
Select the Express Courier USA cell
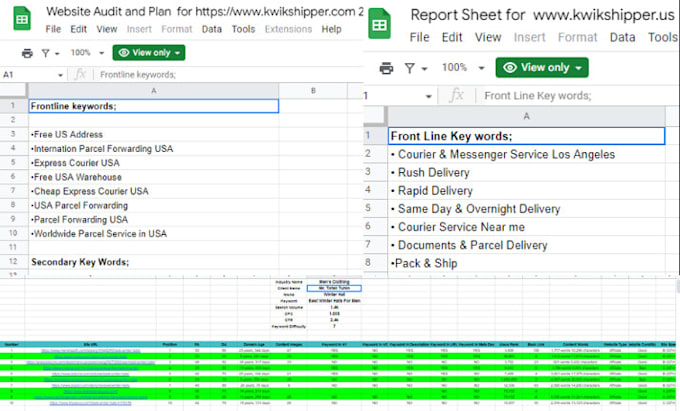(154, 163)
